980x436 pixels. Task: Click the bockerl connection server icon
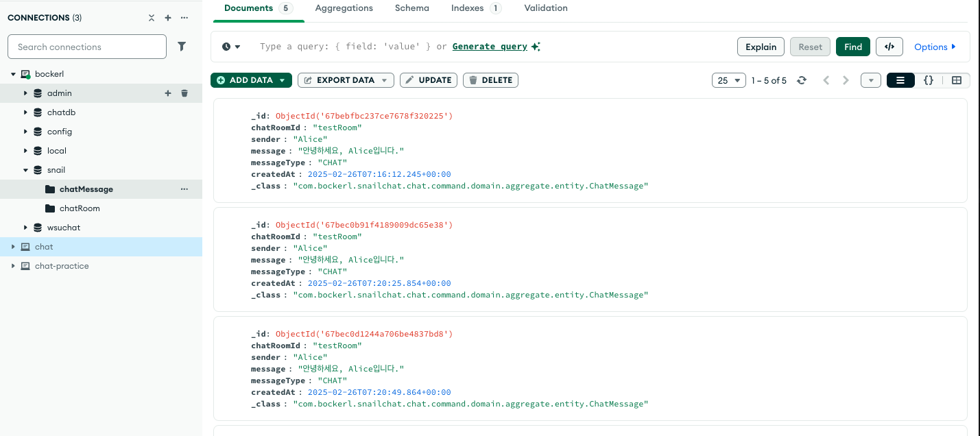pos(25,74)
